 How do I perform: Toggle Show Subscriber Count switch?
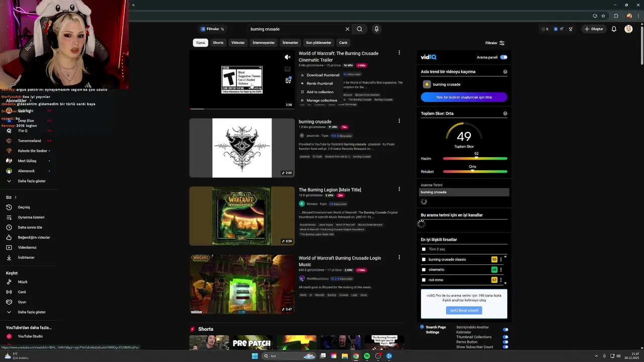[x=506, y=347]
